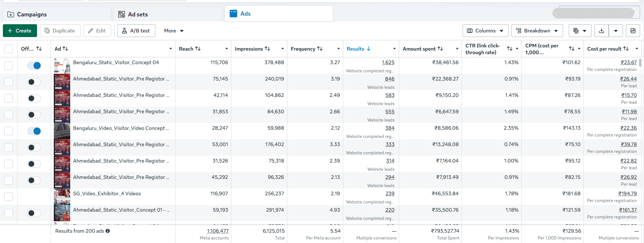644x243 pixels.
Task: Click the pencil icon on Edit
Action: 91,31
